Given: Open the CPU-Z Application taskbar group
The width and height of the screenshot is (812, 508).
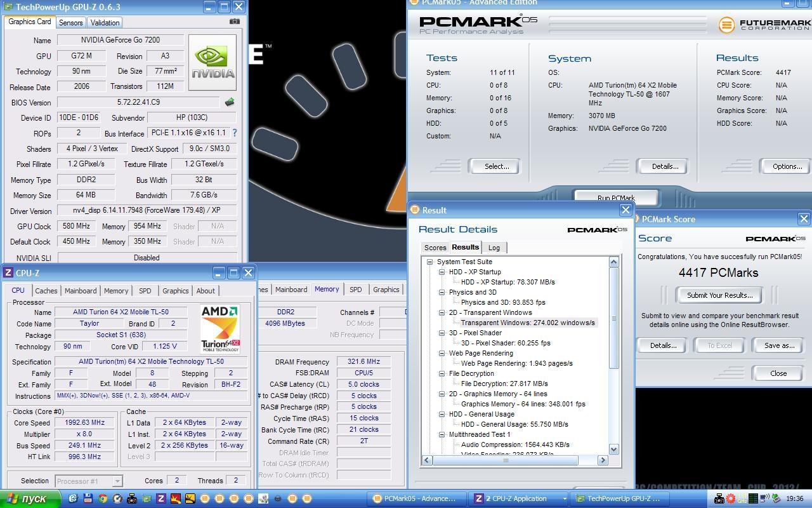Looking at the screenshot, I should (x=520, y=498).
